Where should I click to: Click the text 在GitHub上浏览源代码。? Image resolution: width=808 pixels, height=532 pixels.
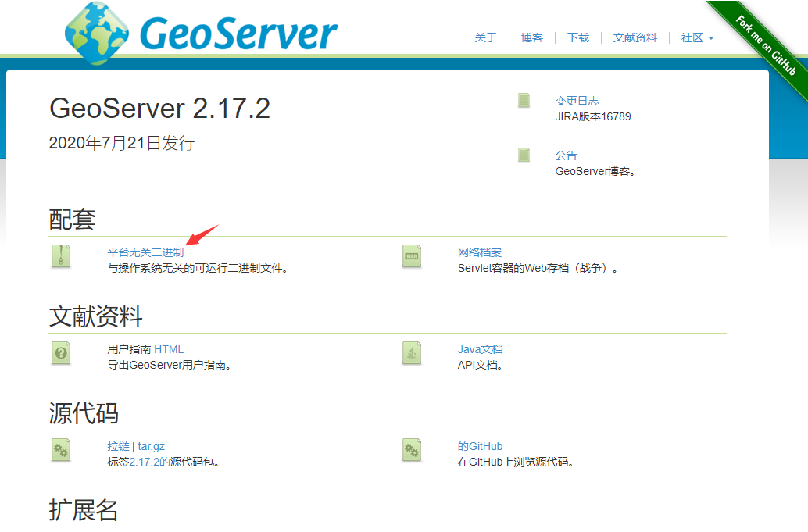coord(516,462)
